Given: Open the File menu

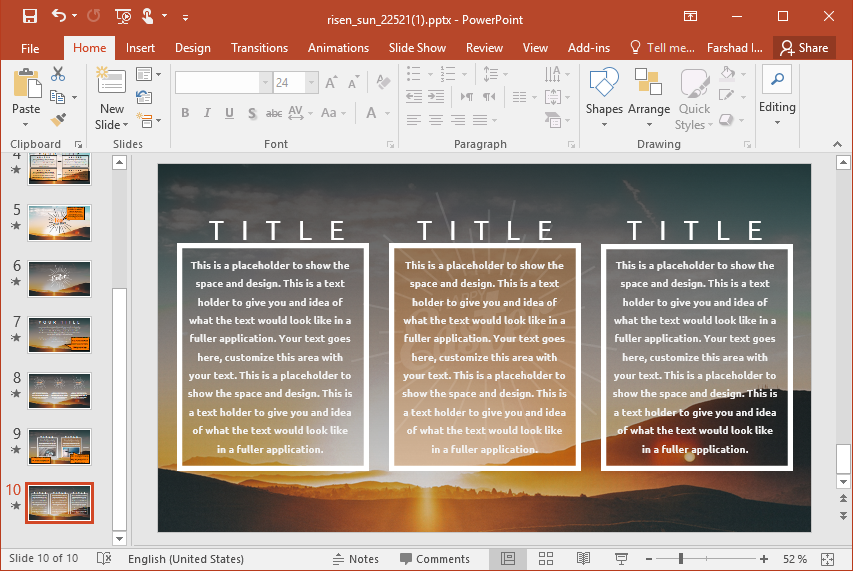Looking at the screenshot, I should point(30,48).
